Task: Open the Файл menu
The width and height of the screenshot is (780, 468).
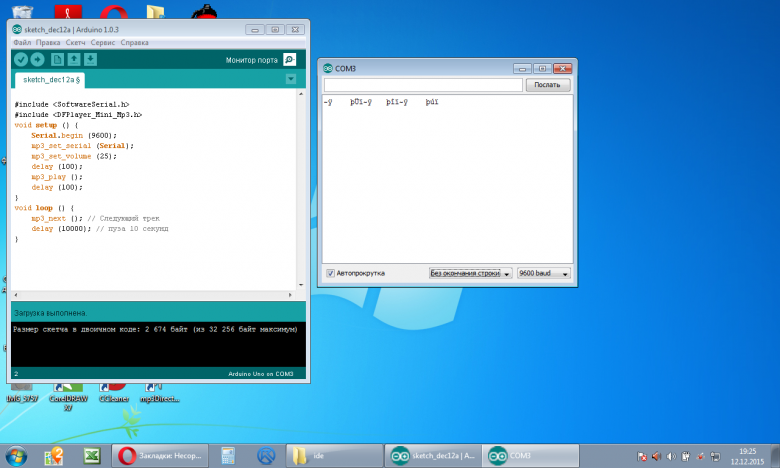Action: pyautogui.click(x=22, y=43)
